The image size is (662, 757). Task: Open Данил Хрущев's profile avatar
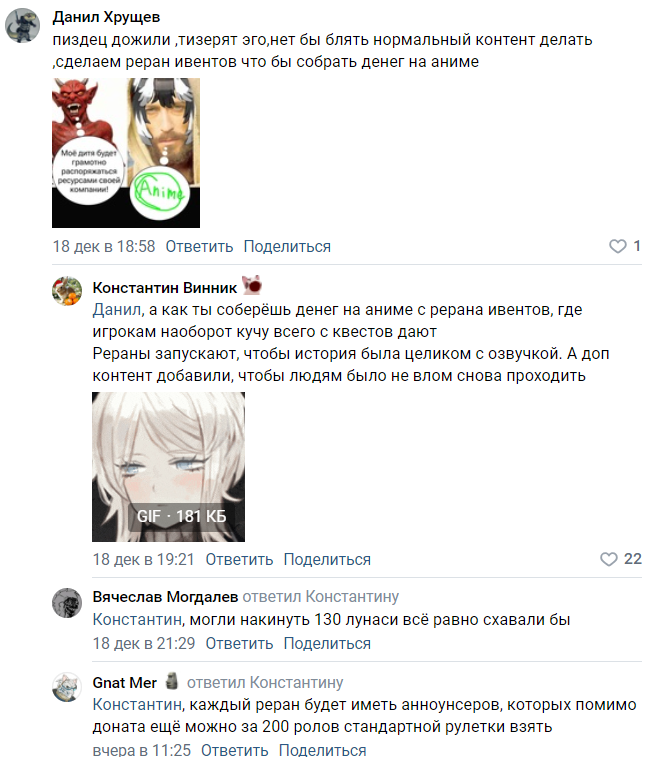[22, 25]
